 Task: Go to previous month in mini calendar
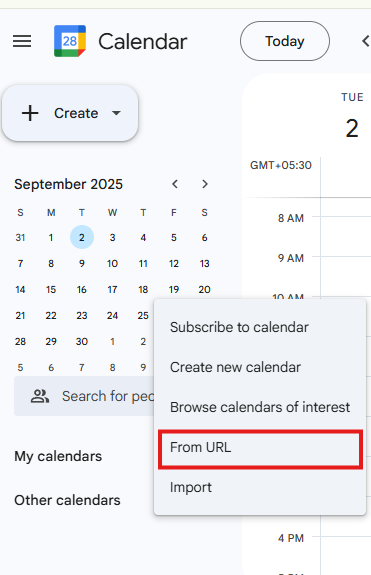[x=175, y=184]
